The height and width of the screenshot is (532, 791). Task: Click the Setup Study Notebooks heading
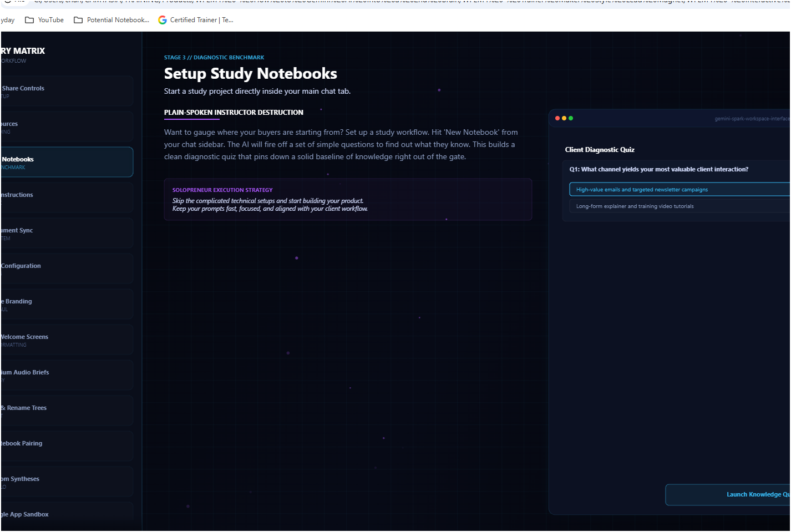pyautogui.click(x=251, y=73)
